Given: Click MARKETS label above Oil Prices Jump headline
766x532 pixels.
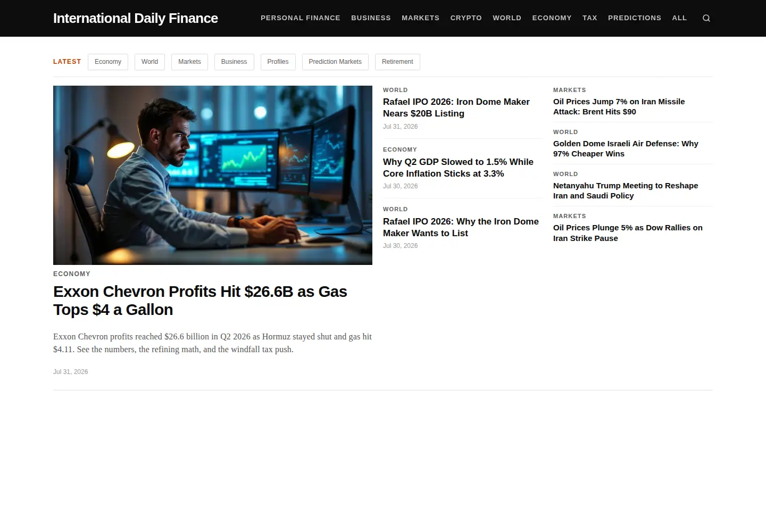Looking at the screenshot, I should tap(570, 90).
